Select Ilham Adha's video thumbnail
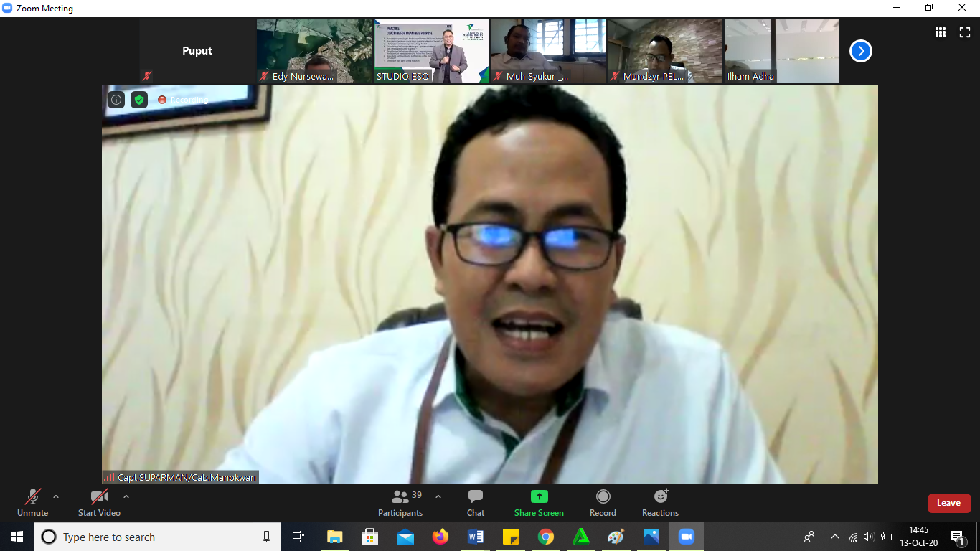 [781, 50]
